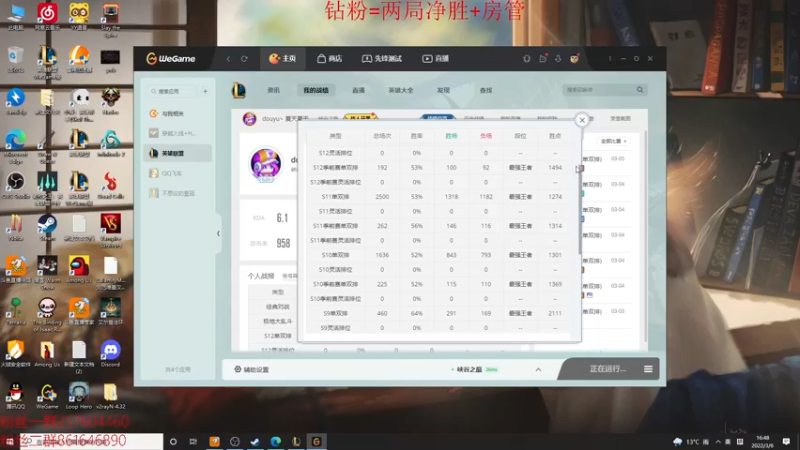Open 辅助设置 at the bottom
Viewport: 800px width, 450px height.
pos(252,369)
